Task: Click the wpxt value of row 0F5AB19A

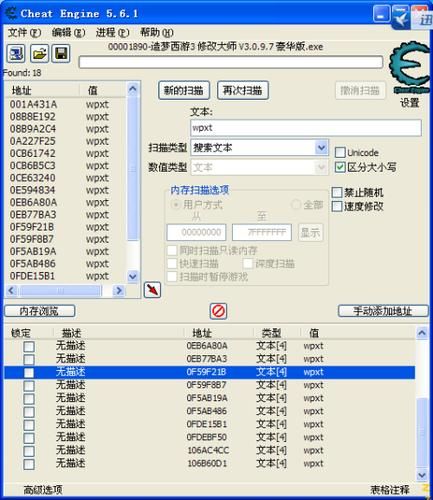Action: (x=313, y=398)
